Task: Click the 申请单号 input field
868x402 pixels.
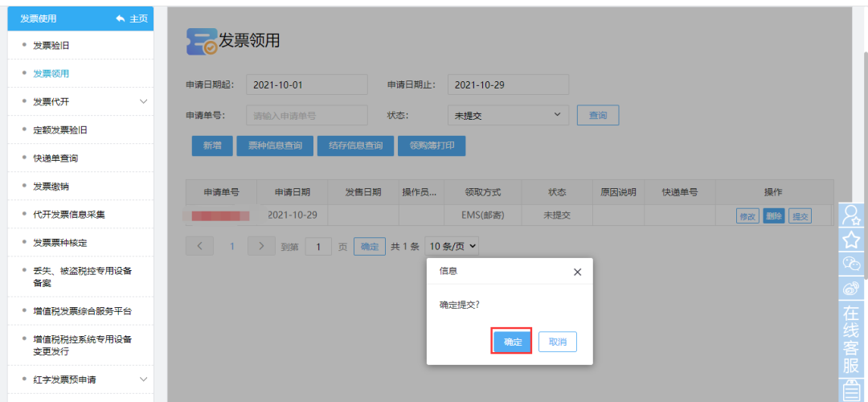Action: pyautogui.click(x=307, y=115)
